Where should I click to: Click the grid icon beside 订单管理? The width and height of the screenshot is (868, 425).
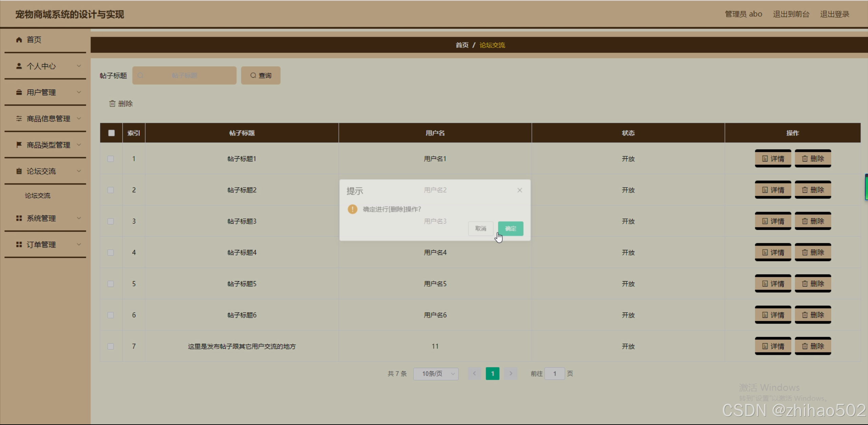[x=19, y=245]
